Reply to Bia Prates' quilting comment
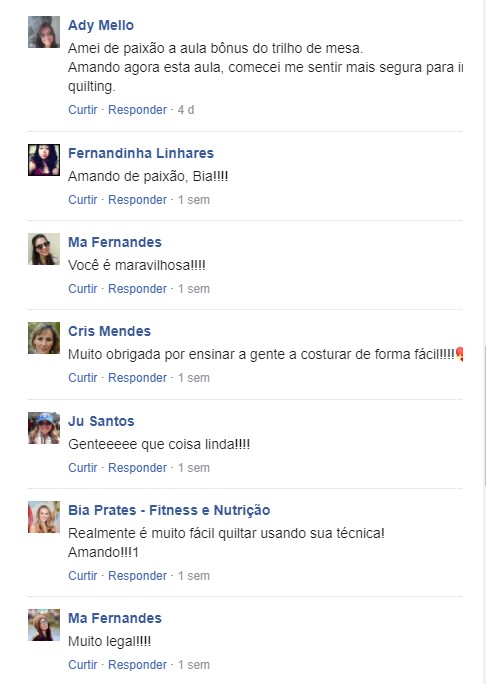This screenshot has width=486, height=684. click(137, 576)
